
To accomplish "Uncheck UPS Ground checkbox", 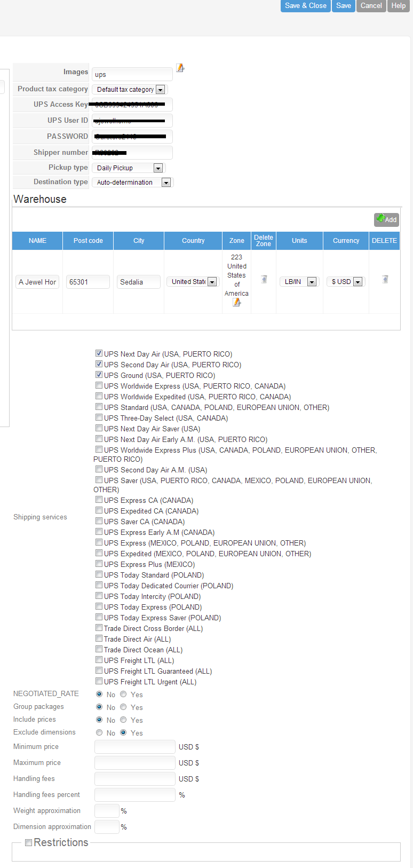I will tap(99, 375).
